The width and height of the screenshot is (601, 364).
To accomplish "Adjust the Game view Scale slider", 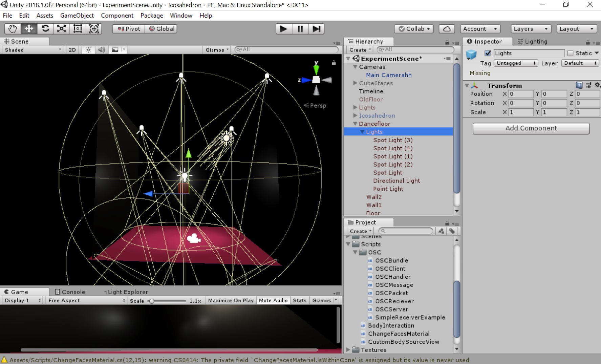I will pos(152,301).
